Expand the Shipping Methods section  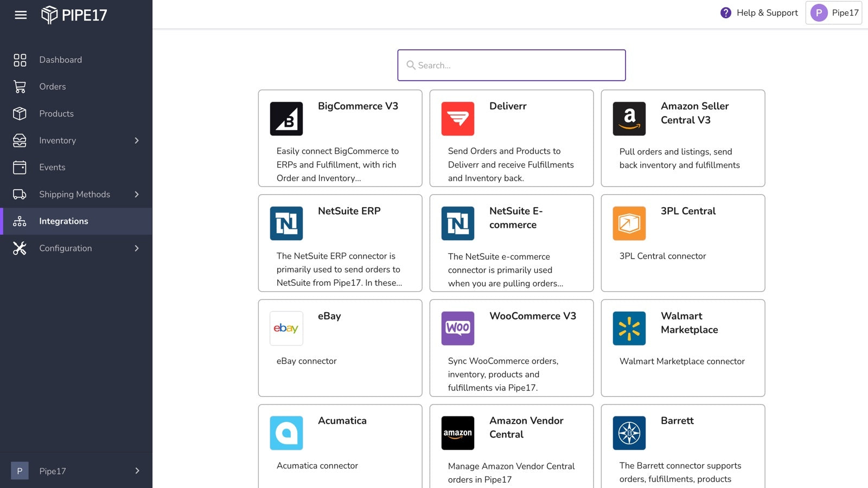coord(137,194)
